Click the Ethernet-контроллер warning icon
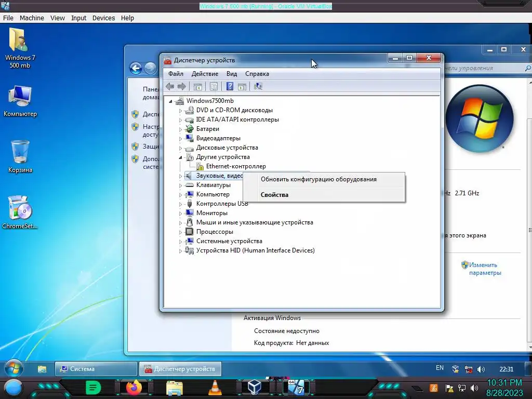 (200, 167)
